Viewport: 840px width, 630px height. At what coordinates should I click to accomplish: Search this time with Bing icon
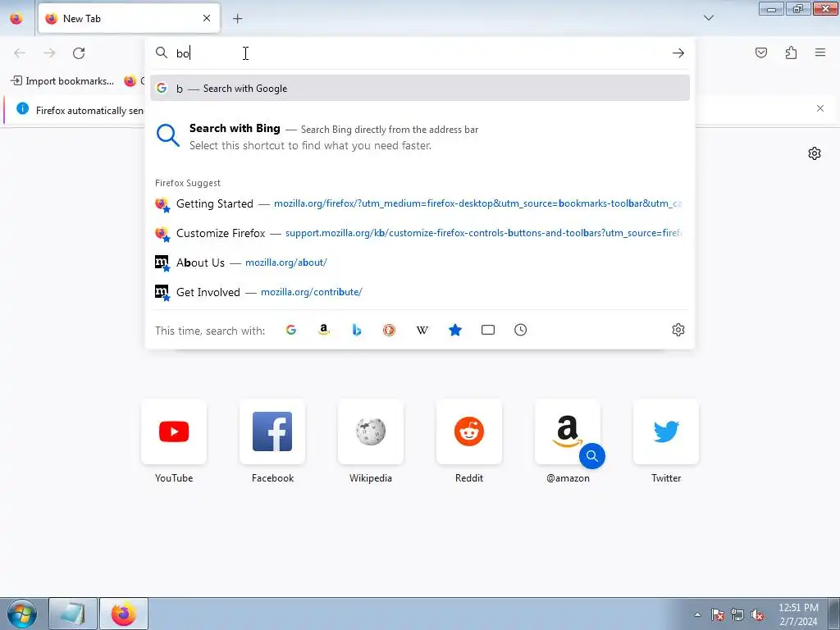[357, 330]
